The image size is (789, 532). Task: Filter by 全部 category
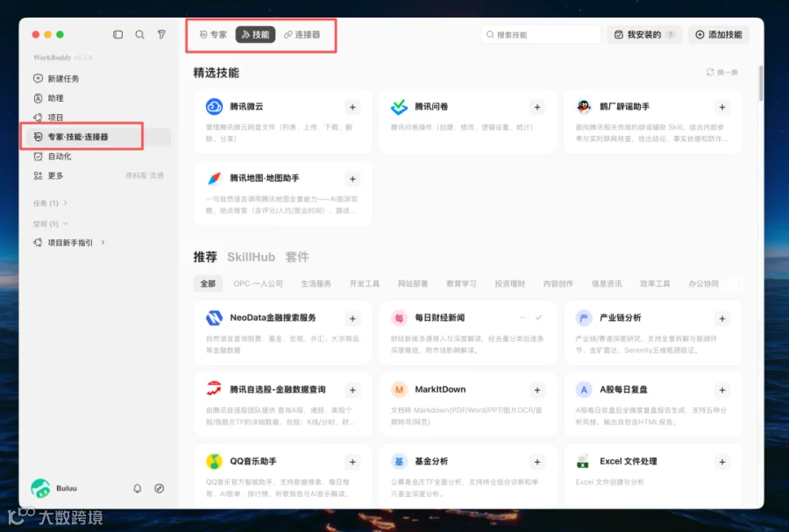pyautogui.click(x=208, y=284)
